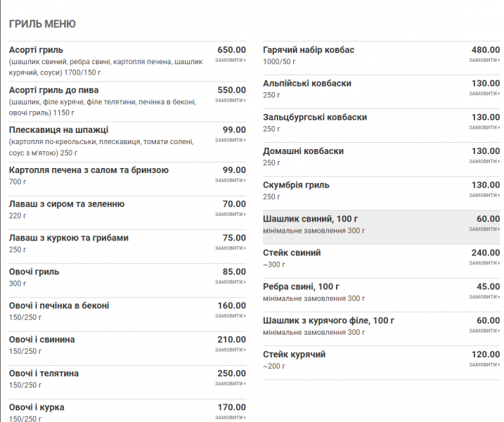This screenshot has width=504, height=422.
Task: Click 'замовити' for Ребра свині
Action: coord(484,296)
